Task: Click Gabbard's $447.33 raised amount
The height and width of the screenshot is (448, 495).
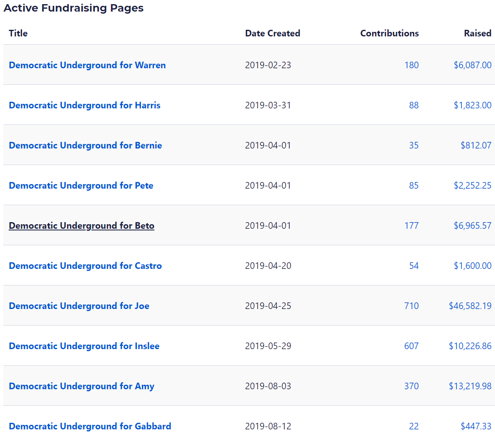Action: [476, 426]
